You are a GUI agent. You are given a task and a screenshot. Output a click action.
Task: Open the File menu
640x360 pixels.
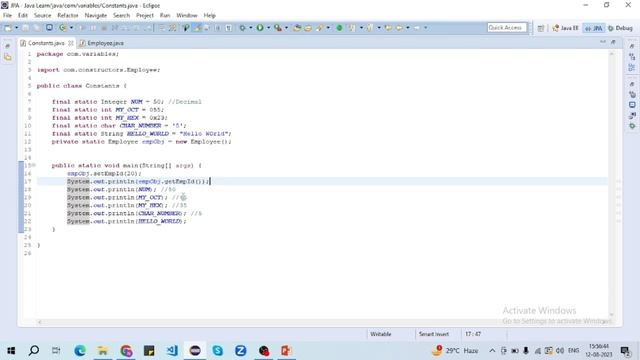pyautogui.click(x=7, y=16)
